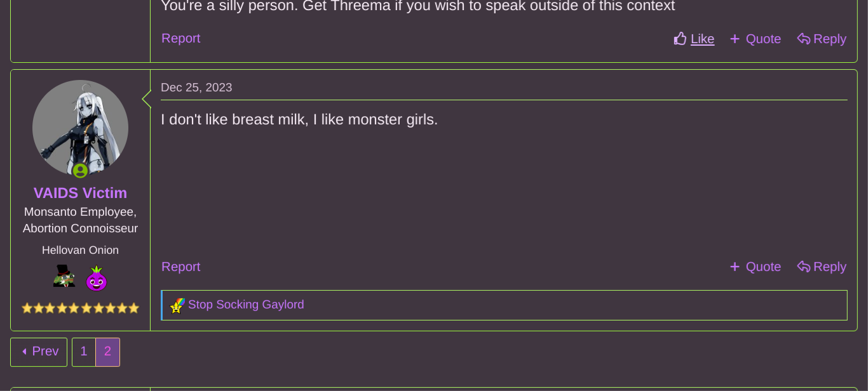Report the top post
This screenshot has width=868, height=391.
tap(181, 38)
